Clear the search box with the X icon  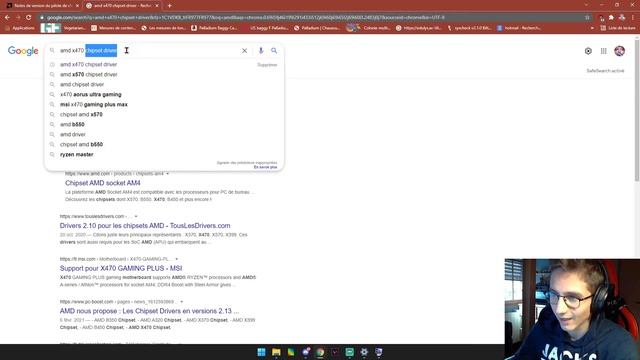click(x=244, y=51)
